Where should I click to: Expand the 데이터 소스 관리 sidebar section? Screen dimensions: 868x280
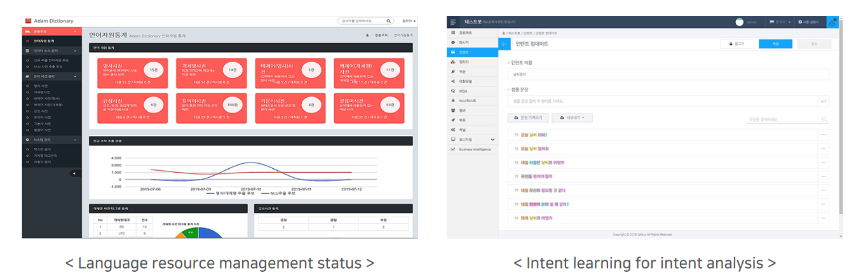pos(52,50)
